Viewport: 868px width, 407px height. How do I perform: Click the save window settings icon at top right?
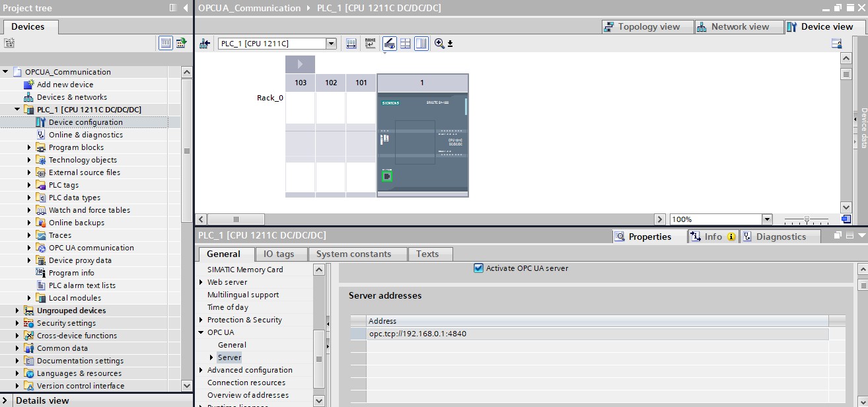(x=836, y=44)
